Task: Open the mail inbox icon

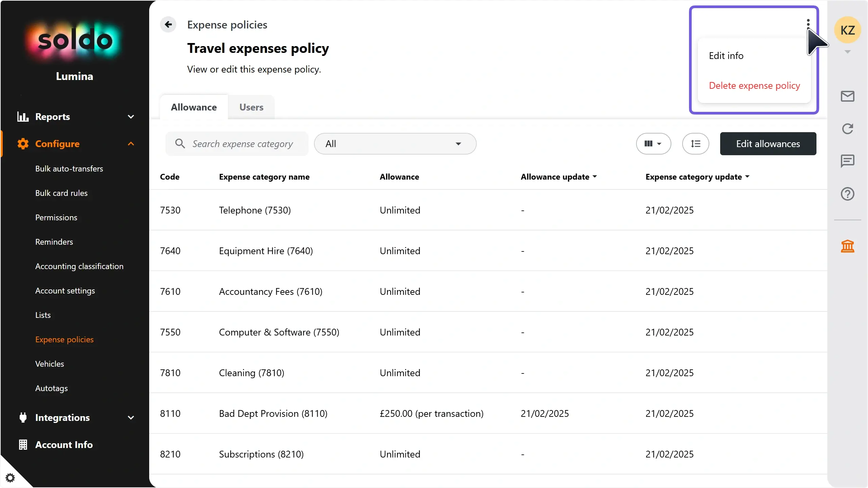Action: tap(847, 96)
